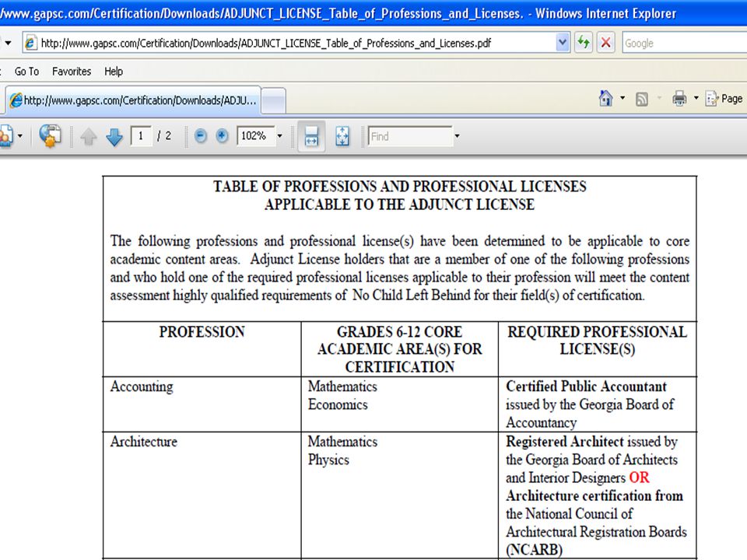Viewport: 747px width, 560px height.
Task: Click the RSS feeds icon
Action: tap(642, 99)
